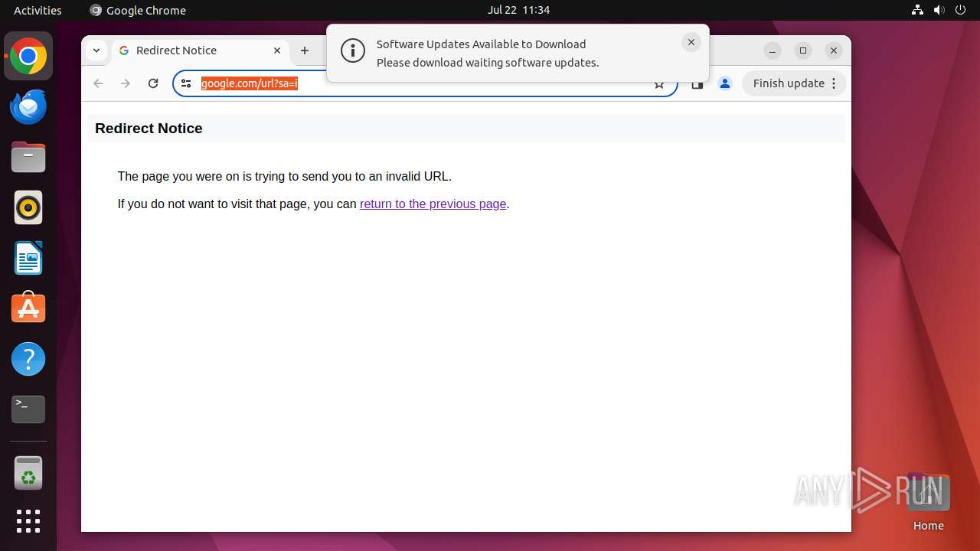This screenshot has width=980, height=551.
Task: Bookmark this tab with star icon
Action: [659, 84]
